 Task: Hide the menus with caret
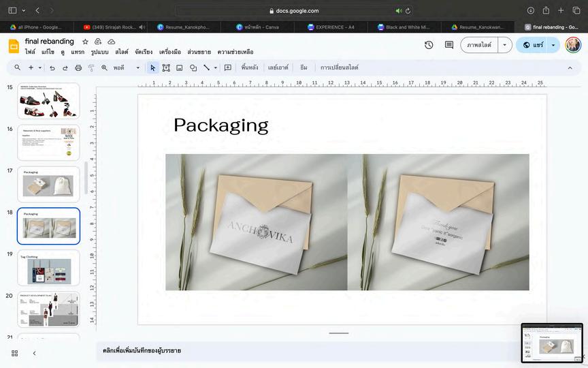(570, 68)
